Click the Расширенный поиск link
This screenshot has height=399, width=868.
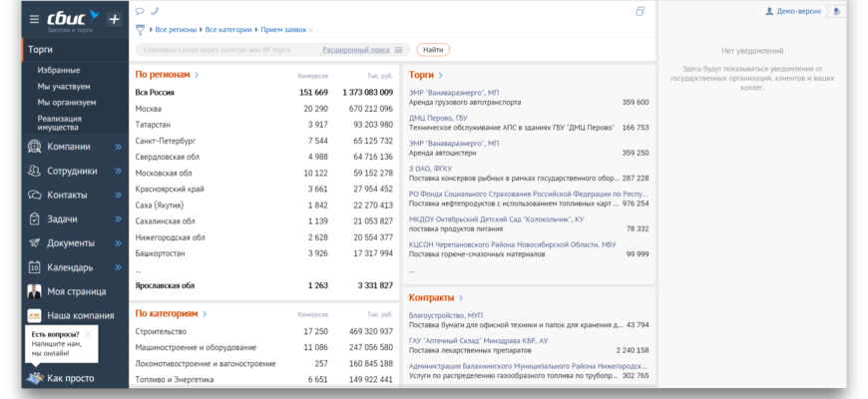[356, 50]
